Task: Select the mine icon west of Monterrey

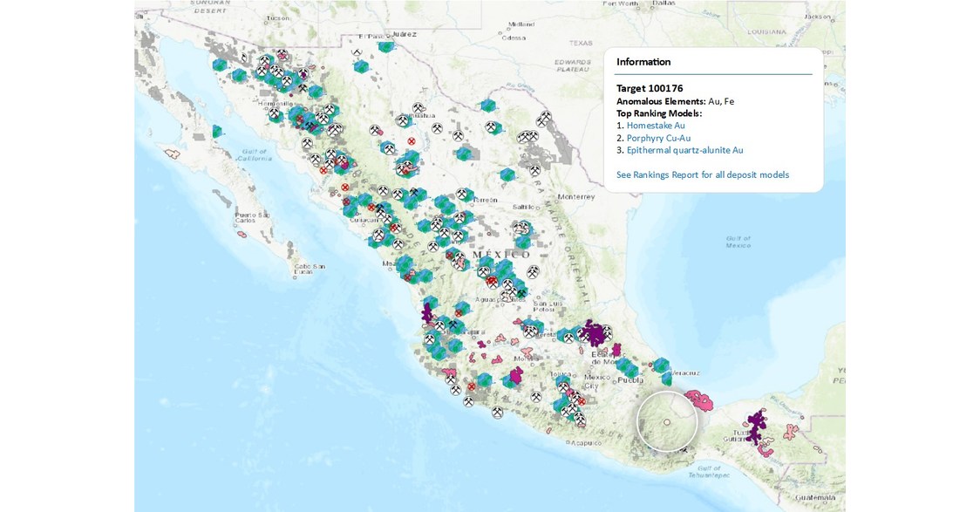Action: [x=534, y=172]
